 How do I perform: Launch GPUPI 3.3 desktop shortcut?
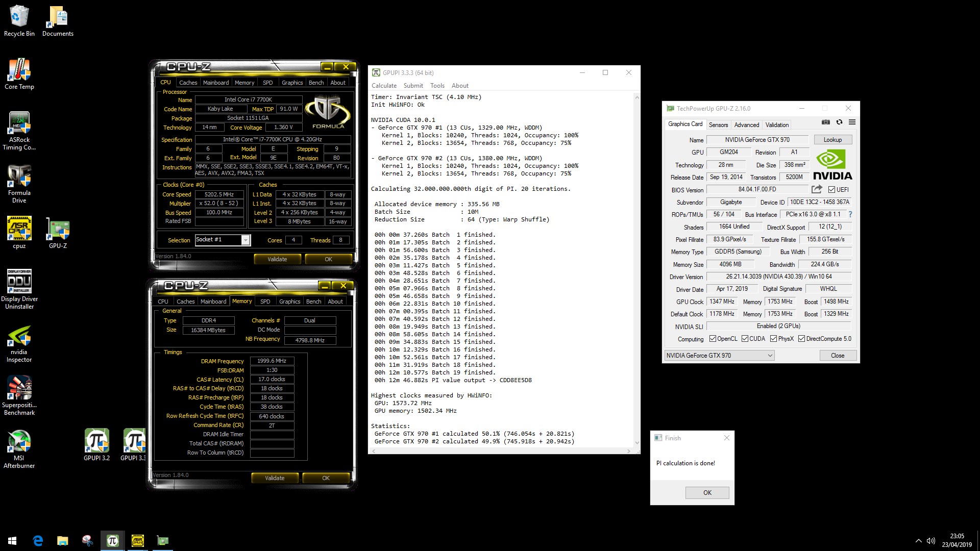(x=134, y=445)
